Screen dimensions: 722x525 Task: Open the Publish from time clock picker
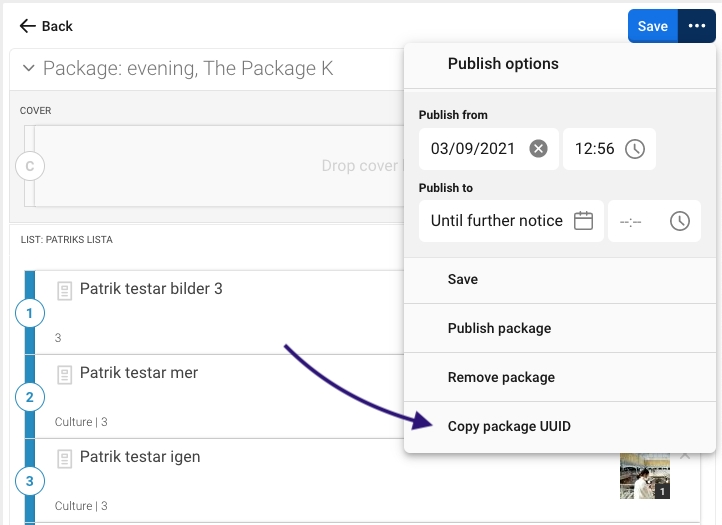(634, 149)
